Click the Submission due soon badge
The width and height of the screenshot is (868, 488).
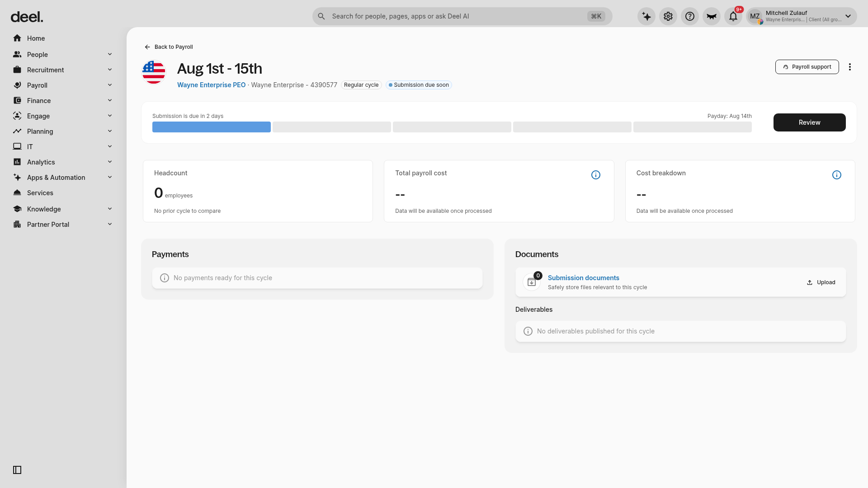419,85
